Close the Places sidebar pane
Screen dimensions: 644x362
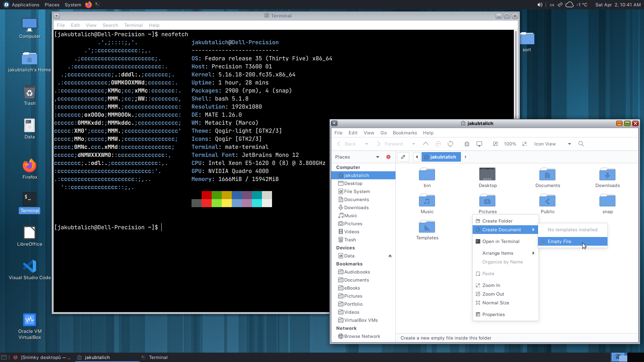click(x=388, y=157)
